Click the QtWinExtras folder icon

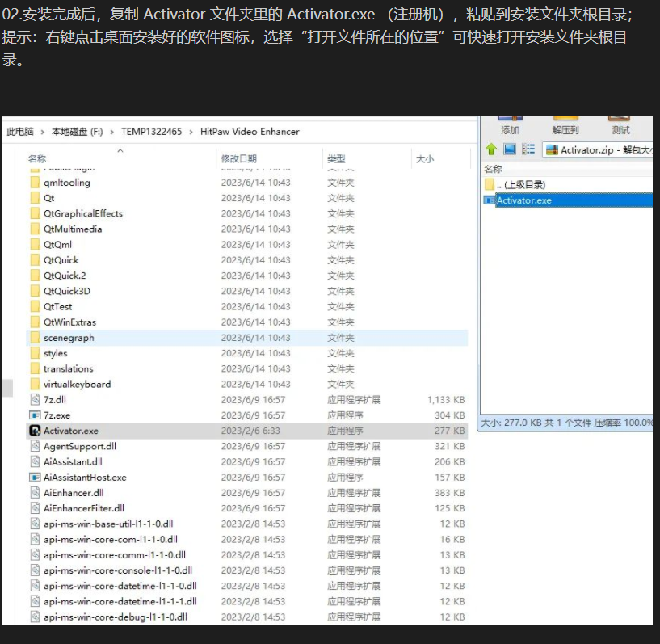(35, 322)
